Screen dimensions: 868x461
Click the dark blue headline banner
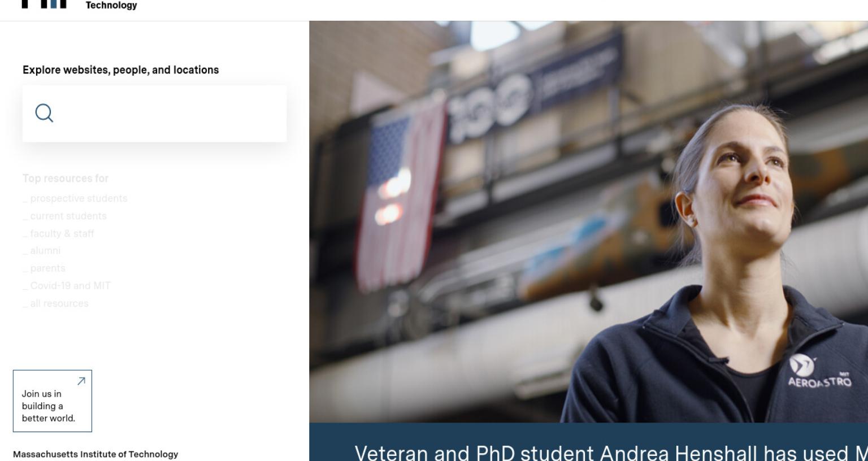[588, 442]
